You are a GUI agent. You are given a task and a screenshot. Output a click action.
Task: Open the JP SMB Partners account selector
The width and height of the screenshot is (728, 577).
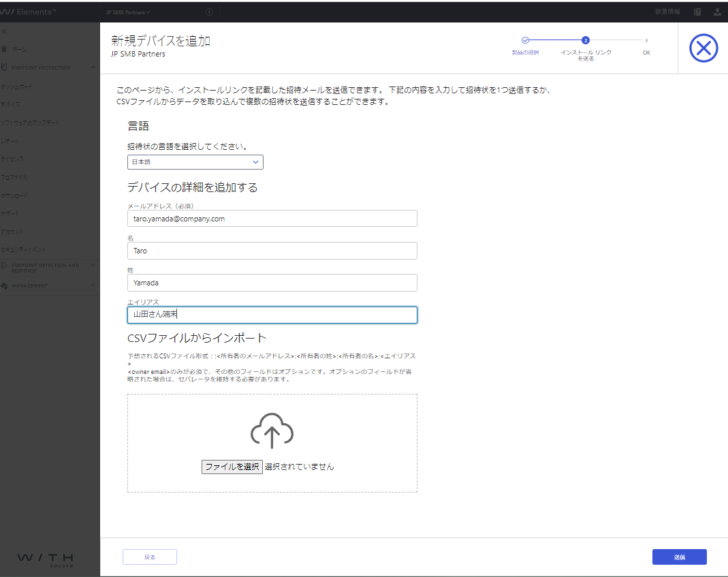[x=126, y=12]
